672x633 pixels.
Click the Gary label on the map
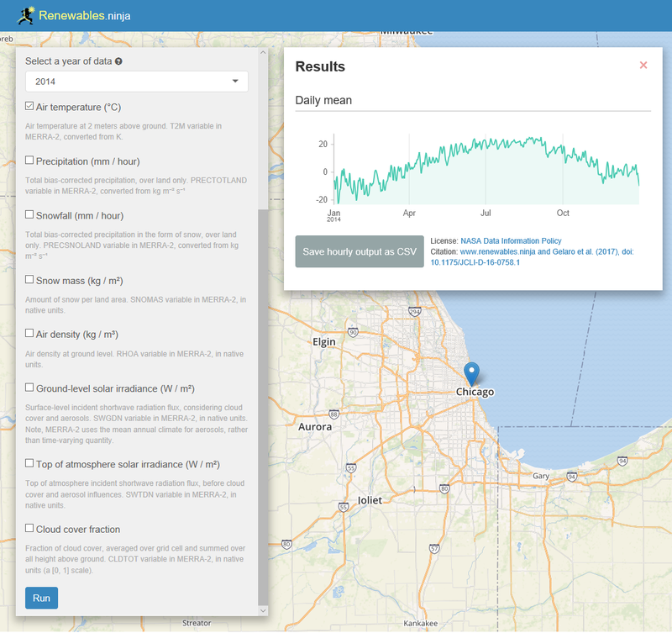(x=541, y=476)
